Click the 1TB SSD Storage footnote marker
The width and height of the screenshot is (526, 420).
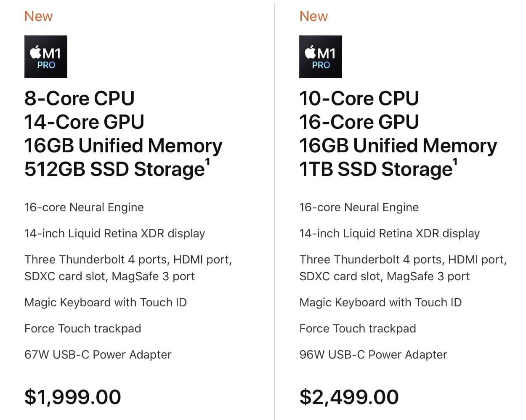[x=455, y=161]
